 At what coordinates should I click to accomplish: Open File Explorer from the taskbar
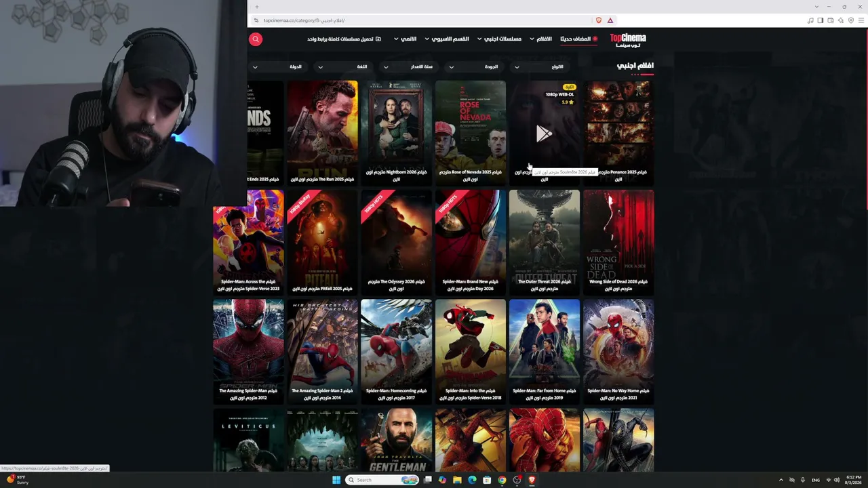tap(458, 480)
